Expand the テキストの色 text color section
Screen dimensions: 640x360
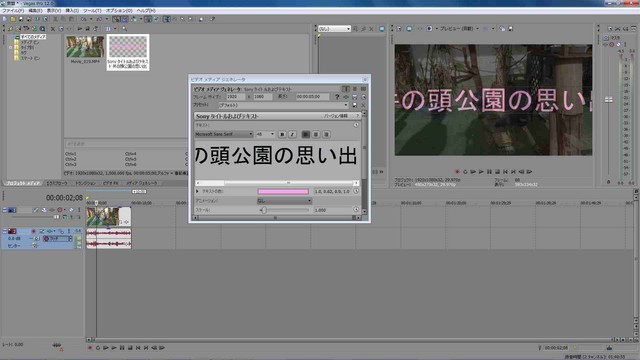(x=197, y=191)
